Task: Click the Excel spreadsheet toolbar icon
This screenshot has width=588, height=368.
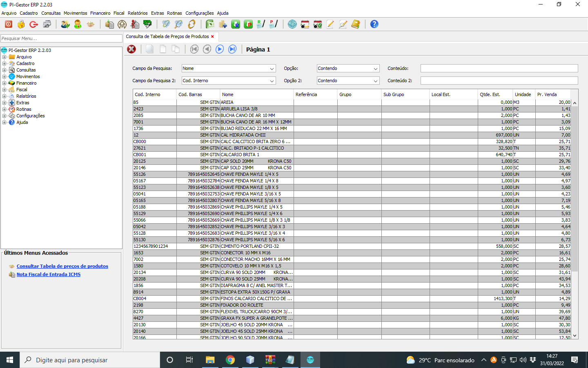Action: point(210,24)
